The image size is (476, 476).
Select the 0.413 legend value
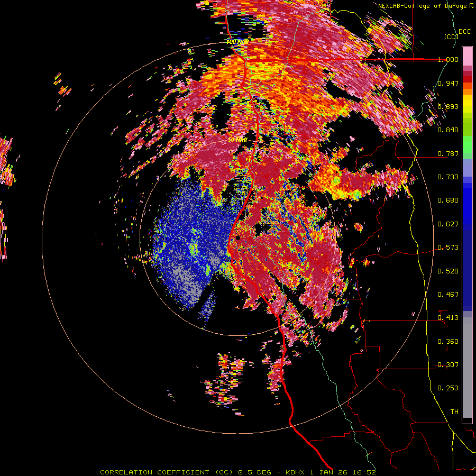(x=448, y=318)
